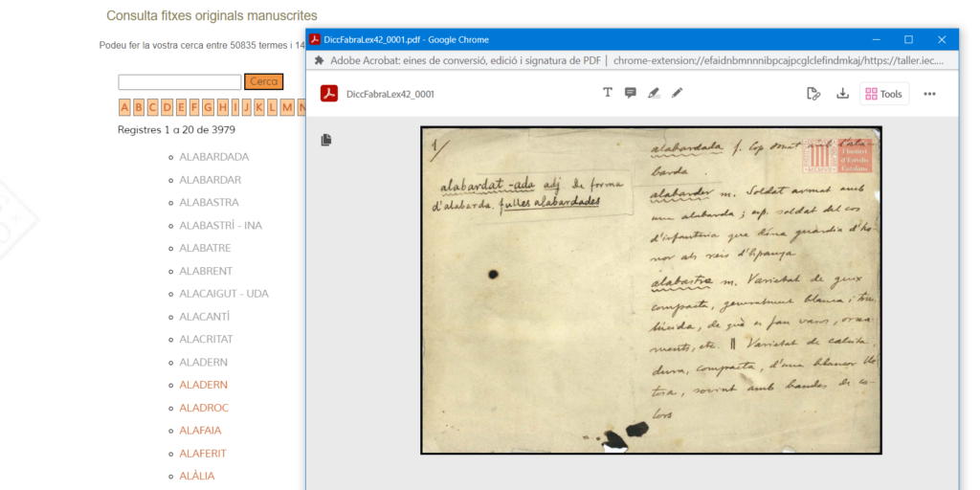The height and width of the screenshot is (490, 980).
Task: Focus the term search input field
Action: [x=179, y=82]
